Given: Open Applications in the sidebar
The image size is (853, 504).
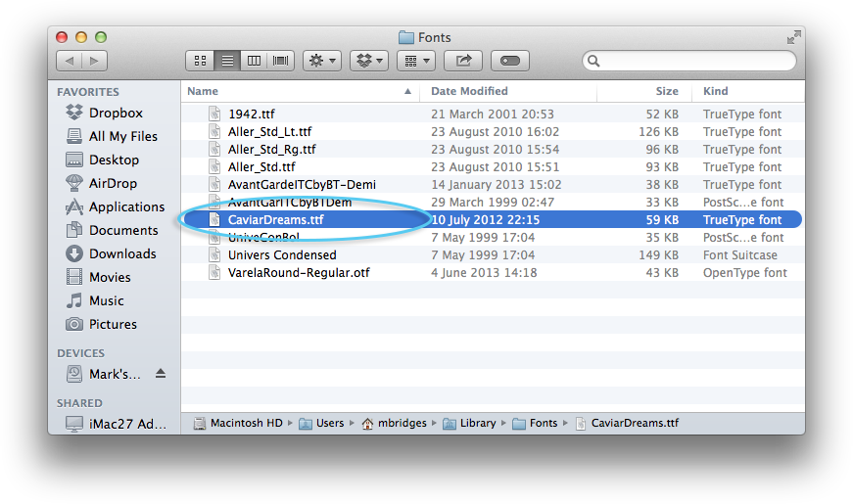Looking at the screenshot, I should click(115, 206).
